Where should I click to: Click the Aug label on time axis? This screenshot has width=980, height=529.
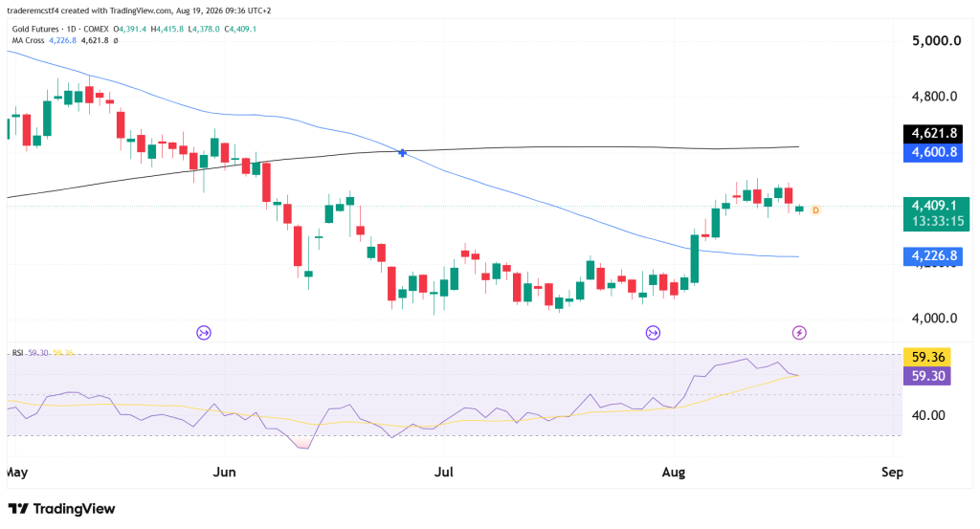674,473
